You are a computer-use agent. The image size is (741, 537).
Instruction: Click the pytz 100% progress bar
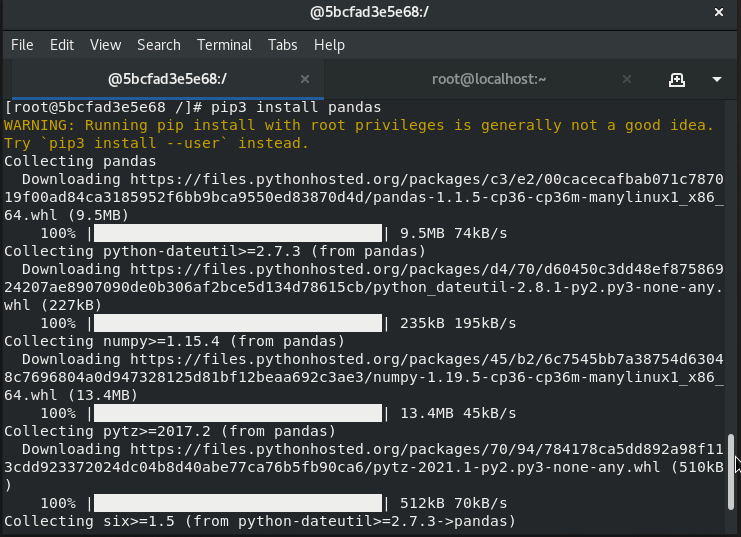coord(238,503)
